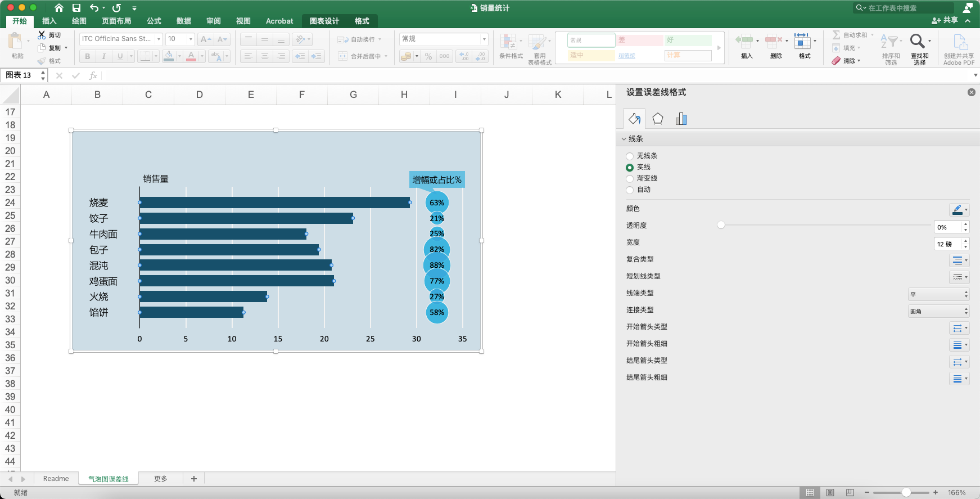Click the Save icon in title bar
Screen dimensions: 980x499
[76, 8]
